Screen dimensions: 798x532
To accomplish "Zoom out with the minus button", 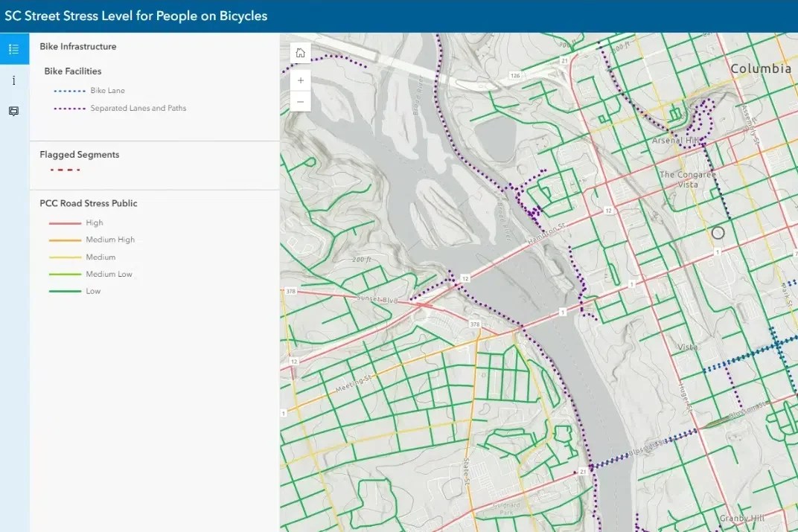I will point(300,101).
